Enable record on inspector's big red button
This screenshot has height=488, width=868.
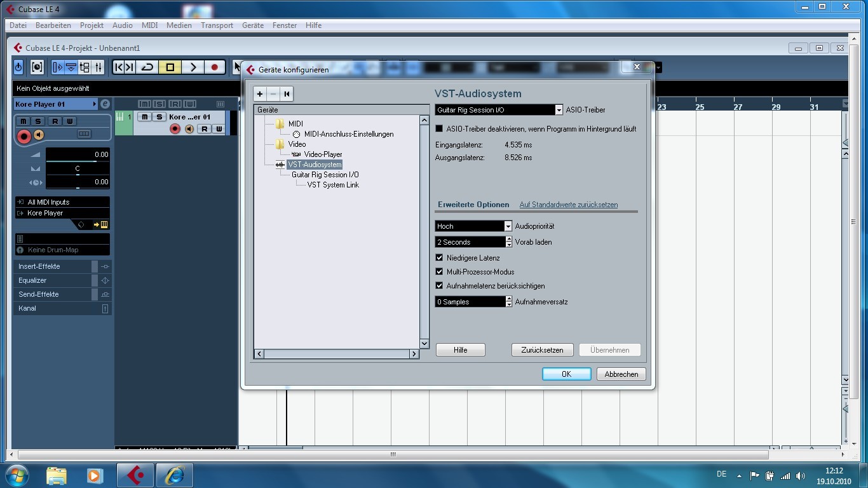(24, 135)
